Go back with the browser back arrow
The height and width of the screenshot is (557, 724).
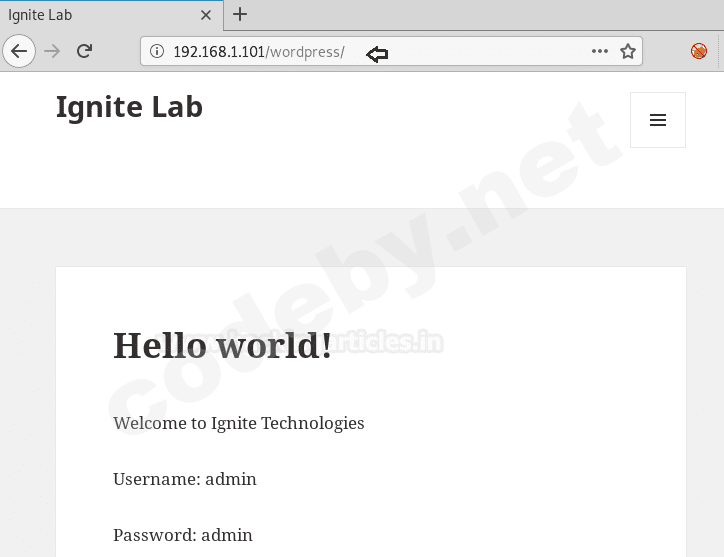(19, 51)
